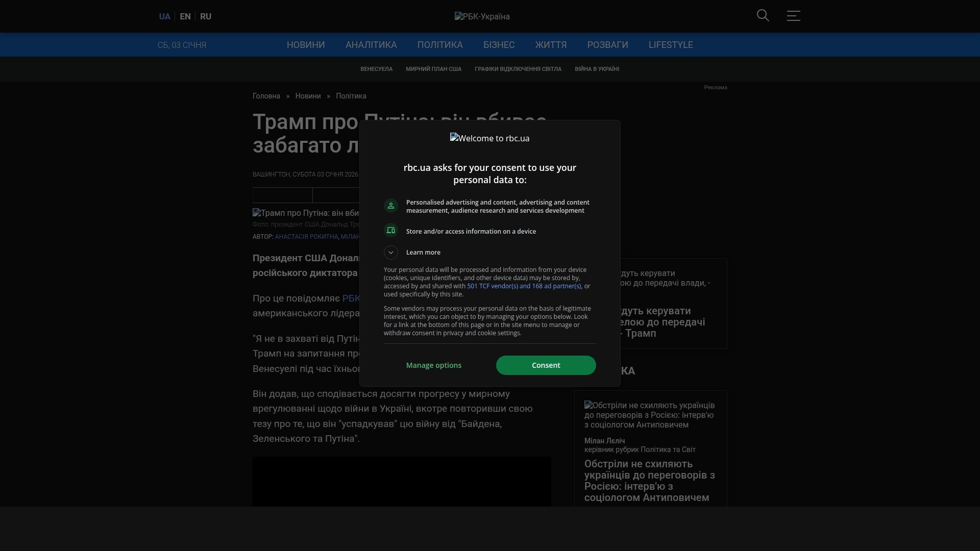Click the ВЕНЕСУЕЛА topic tag
The image size is (980, 551).
tap(376, 69)
